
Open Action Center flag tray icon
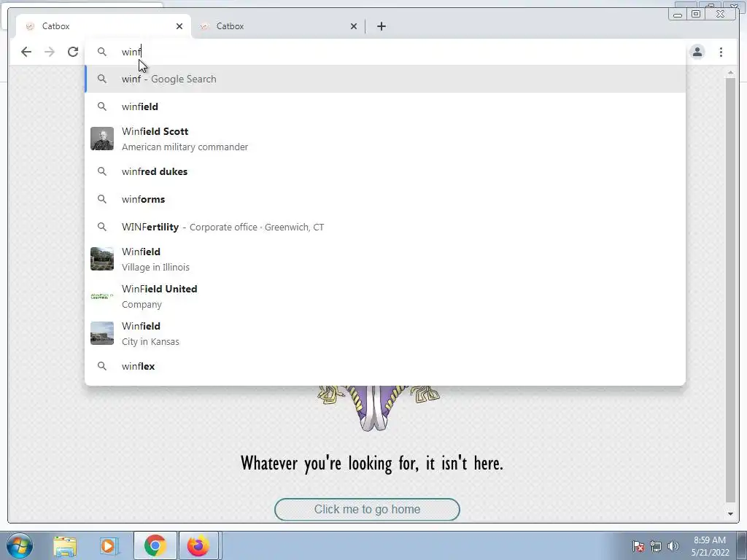pyautogui.click(x=638, y=546)
